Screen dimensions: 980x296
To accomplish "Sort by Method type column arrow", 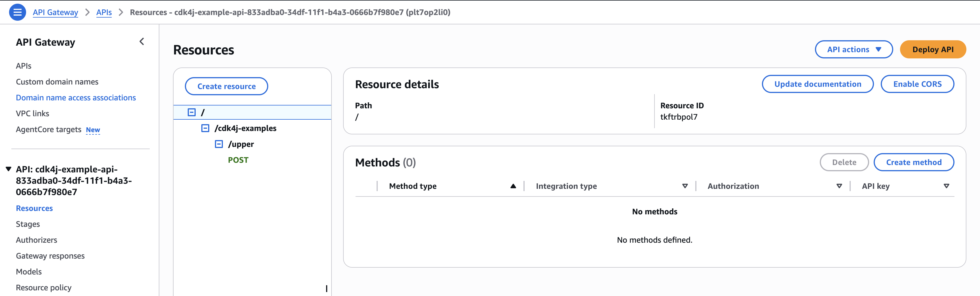I will pos(513,186).
